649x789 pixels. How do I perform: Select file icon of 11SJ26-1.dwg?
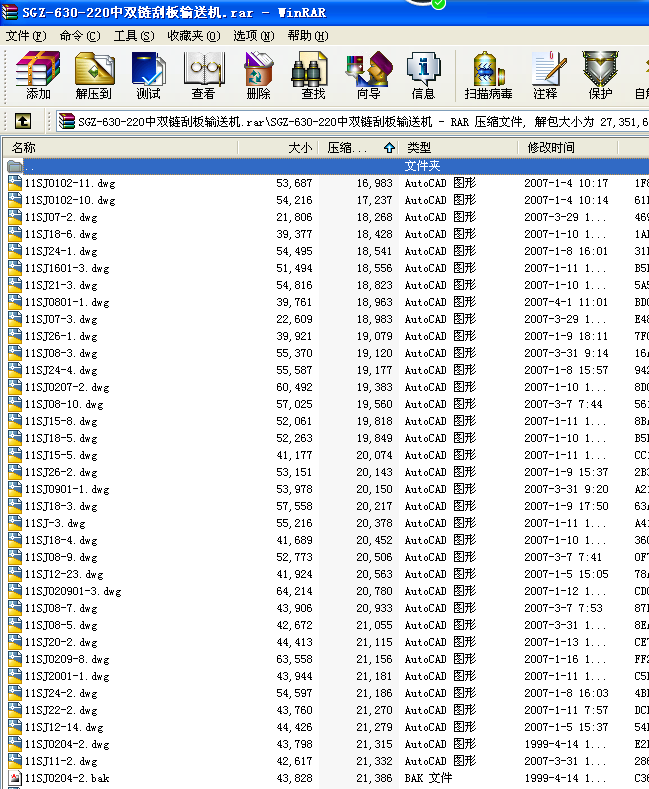click(15, 336)
